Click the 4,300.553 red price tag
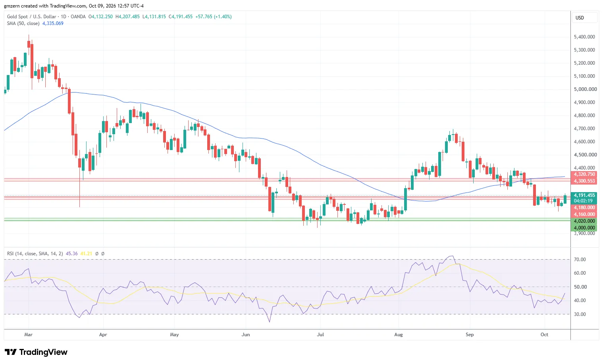Viewport: 603px width, 364px height. pyautogui.click(x=584, y=181)
